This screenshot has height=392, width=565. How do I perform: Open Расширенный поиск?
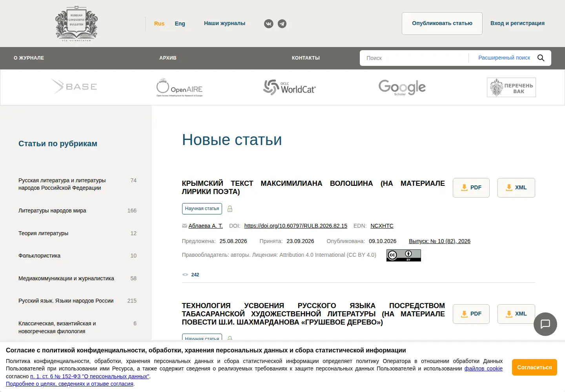click(504, 58)
